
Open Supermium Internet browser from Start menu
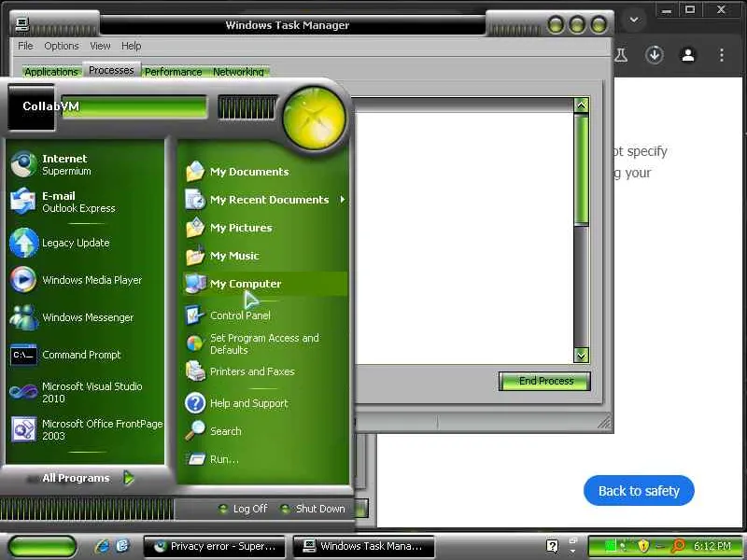tap(86, 164)
